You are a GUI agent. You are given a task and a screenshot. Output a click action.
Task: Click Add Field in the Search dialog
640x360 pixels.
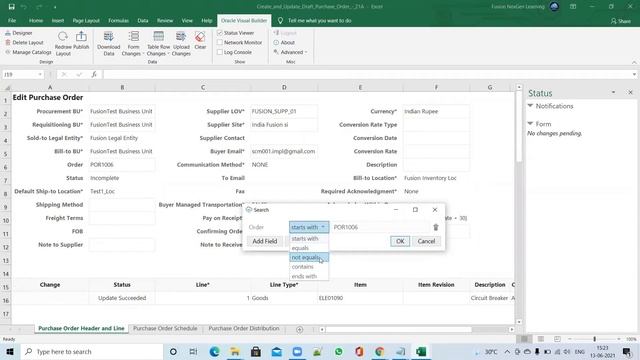point(264,241)
